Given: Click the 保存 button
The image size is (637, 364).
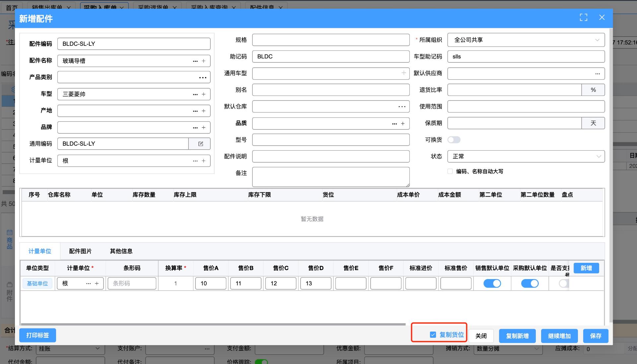Looking at the screenshot, I should point(596,336).
